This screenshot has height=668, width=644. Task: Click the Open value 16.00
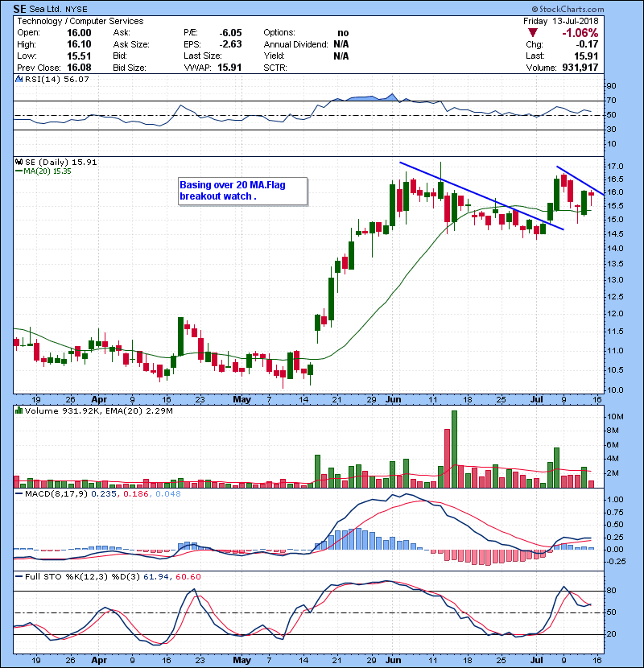pyautogui.click(x=79, y=33)
